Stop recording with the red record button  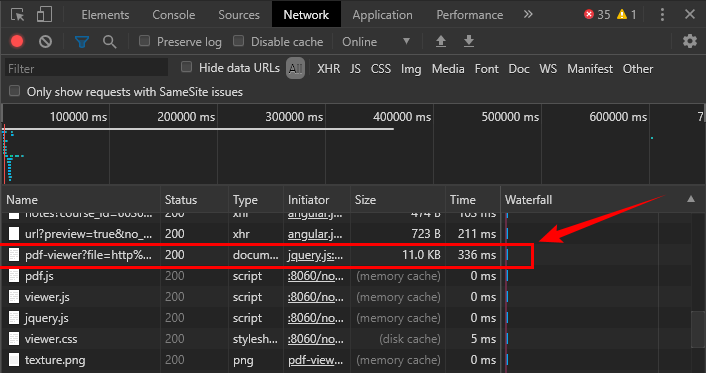[17, 41]
